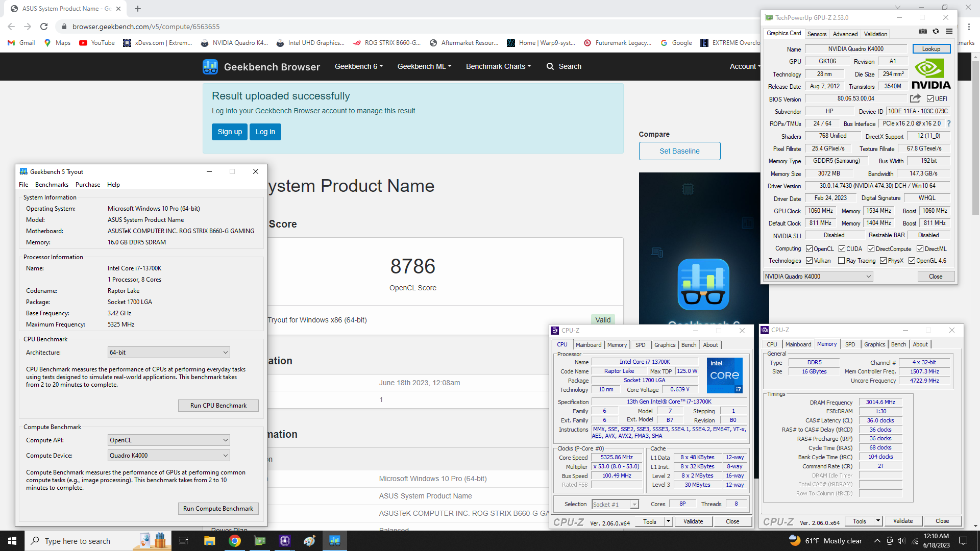Open the Bench tab in left CPU-Z
This screenshot has width=980, height=551.
[689, 345]
